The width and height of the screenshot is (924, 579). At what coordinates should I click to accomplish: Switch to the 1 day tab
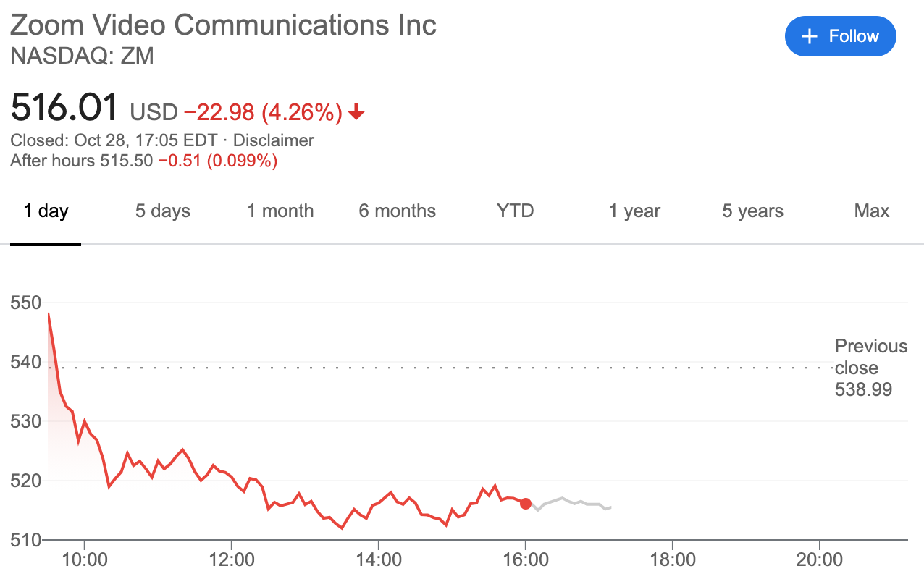click(46, 211)
